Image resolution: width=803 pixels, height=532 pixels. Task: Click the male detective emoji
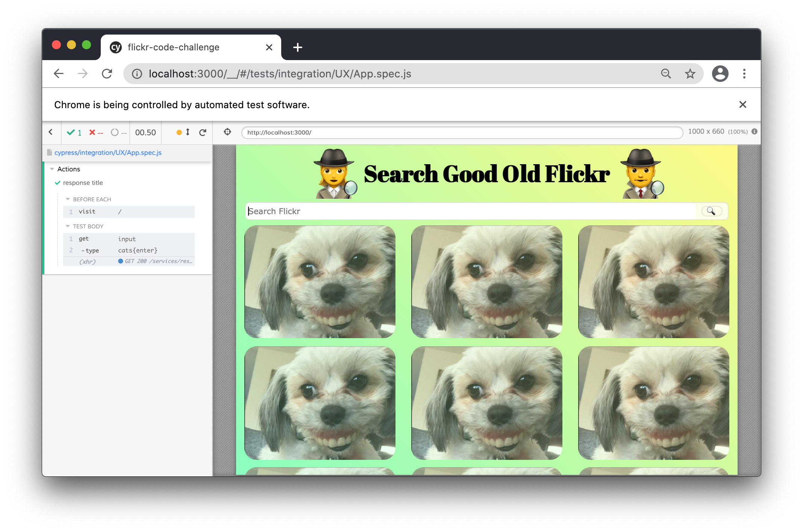tap(642, 173)
